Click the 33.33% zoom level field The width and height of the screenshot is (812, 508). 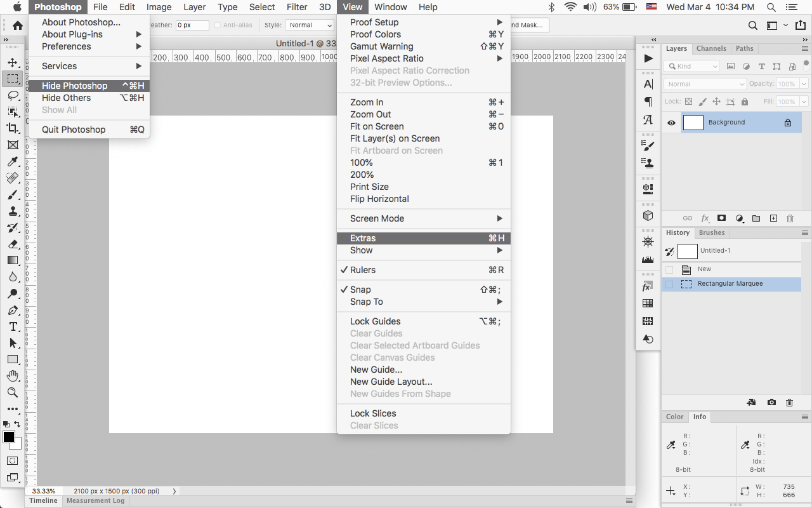(44, 491)
